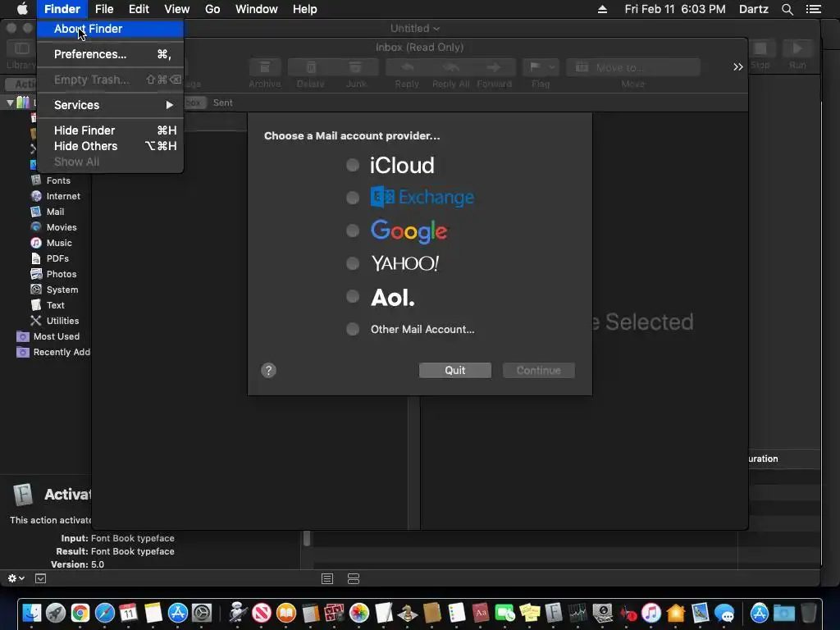Open Font Book from the Dock
This screenshot has height=630, width=840.
[554, 612]
